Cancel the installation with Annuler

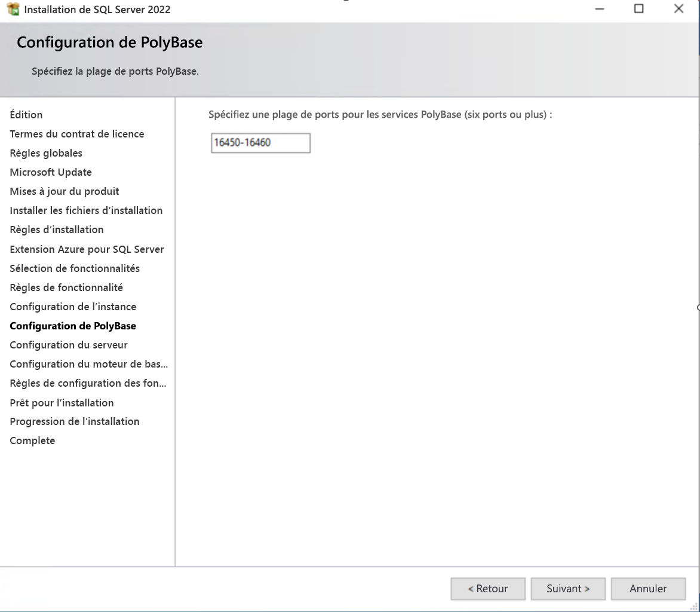point(648,589)
